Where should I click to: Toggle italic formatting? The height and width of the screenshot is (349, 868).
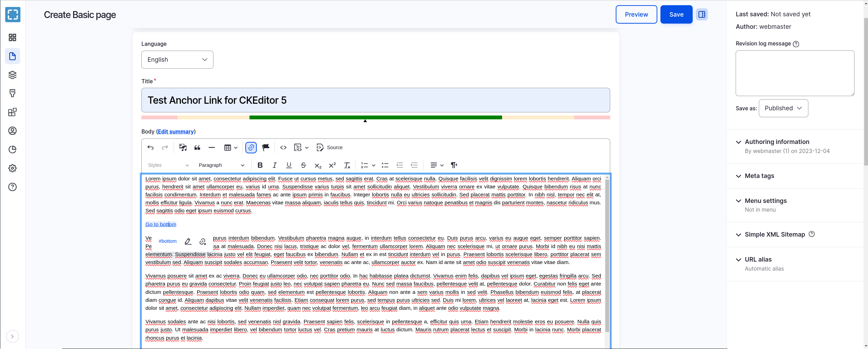click(x=275, y=165)
